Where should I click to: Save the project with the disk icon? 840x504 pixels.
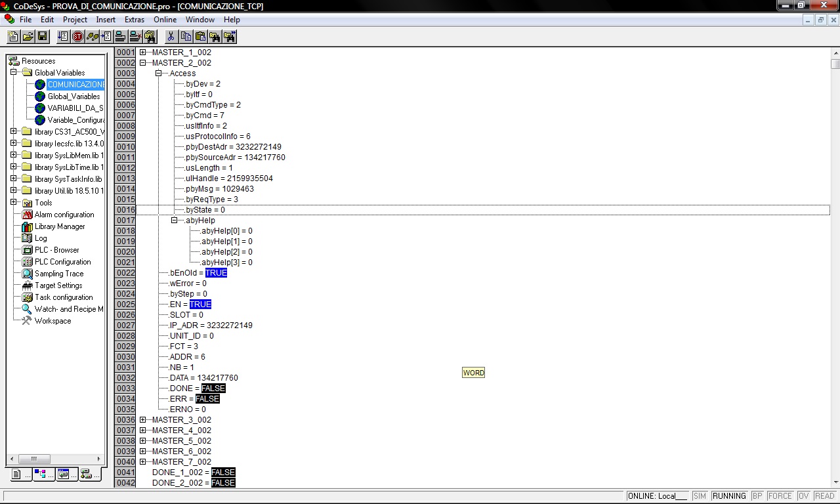tap(42, 36)
